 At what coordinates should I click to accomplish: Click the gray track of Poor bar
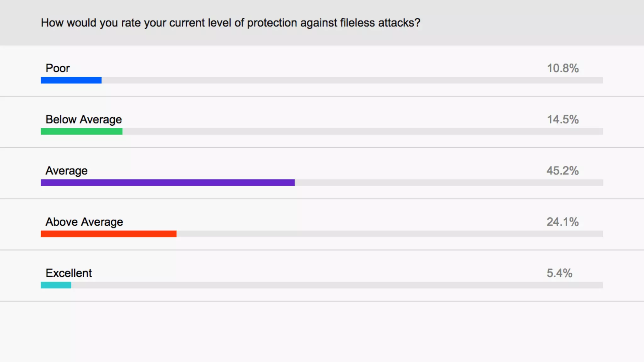pos(352,80)
